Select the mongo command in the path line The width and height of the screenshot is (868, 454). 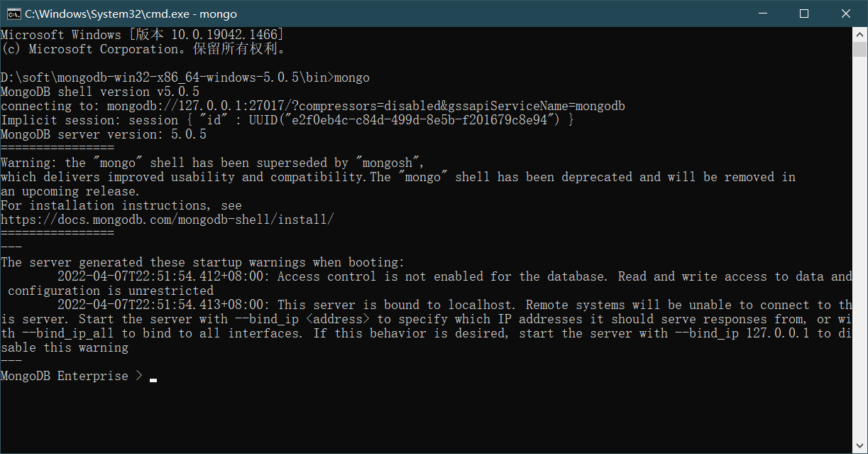click(353, 77)
